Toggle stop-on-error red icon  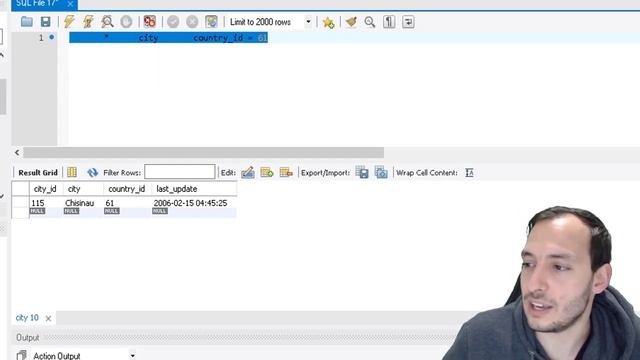pos(150,22)
